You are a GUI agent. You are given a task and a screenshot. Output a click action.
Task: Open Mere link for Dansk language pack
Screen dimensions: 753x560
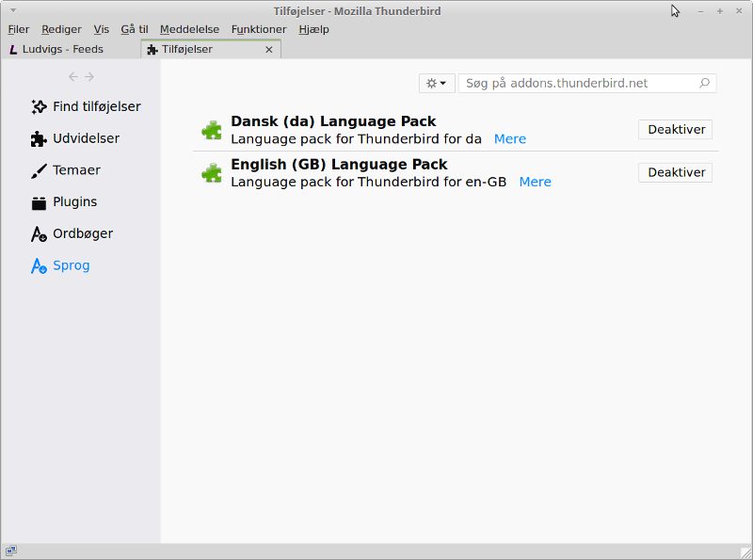click(x=510, y=138)
